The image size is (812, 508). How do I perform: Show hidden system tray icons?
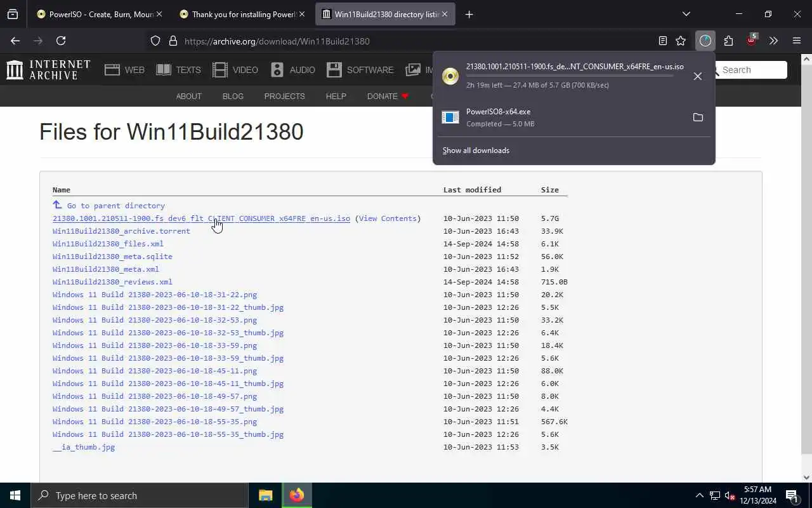coord(700,495)
